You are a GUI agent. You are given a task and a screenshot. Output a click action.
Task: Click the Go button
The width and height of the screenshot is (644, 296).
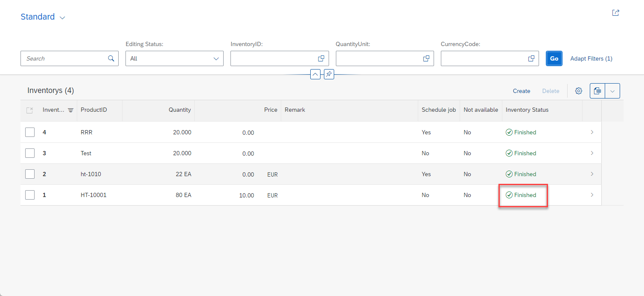(554, 58)
